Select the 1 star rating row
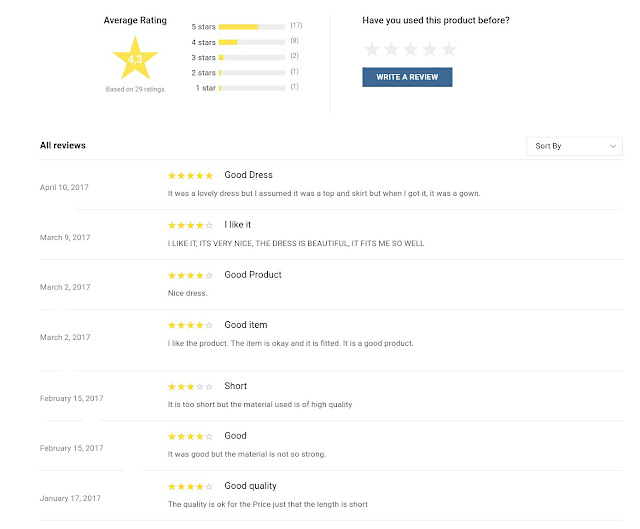The width and height of the screenshot is (640, 529). pyautogui.click(x=247, y=88)
